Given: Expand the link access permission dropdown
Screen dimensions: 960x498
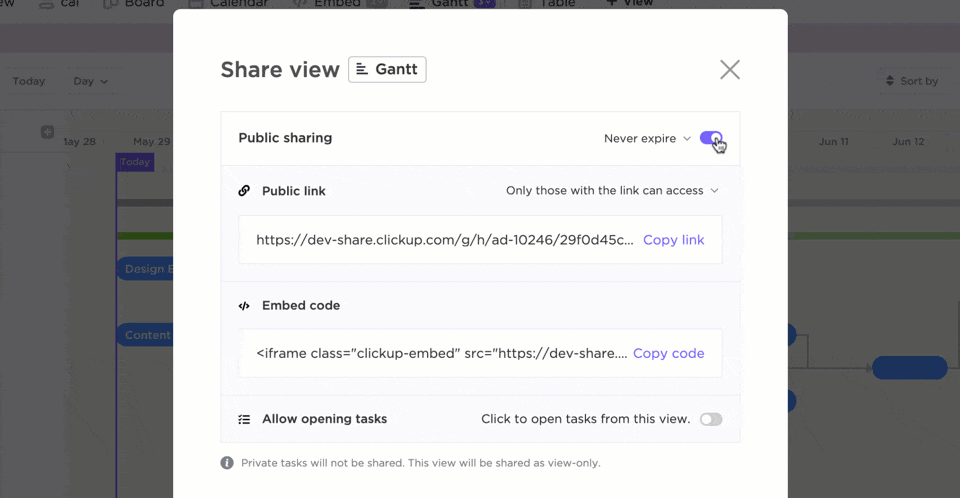Looking at the screenshot, I should coord(612,190).
